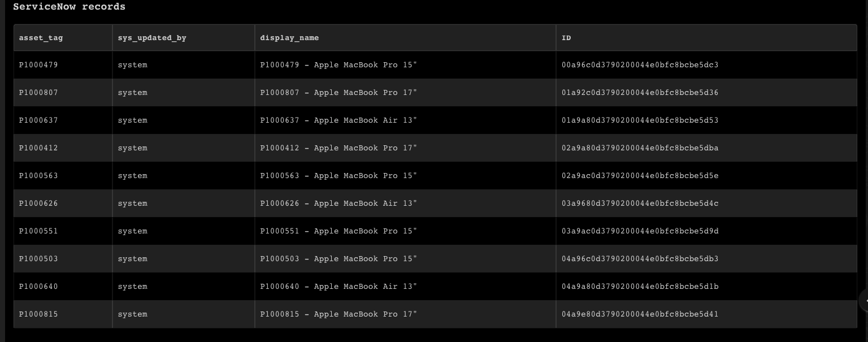Image resolution: width=868 pixels, height=342 pixels.
Task: Click the display_name column header
Action: tap(289, 38)
